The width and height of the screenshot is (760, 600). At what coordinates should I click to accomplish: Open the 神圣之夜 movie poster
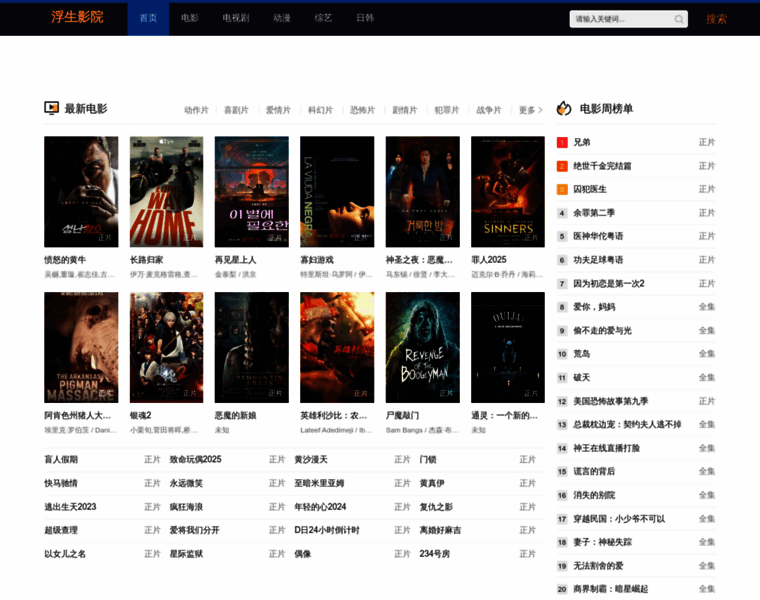423,192
